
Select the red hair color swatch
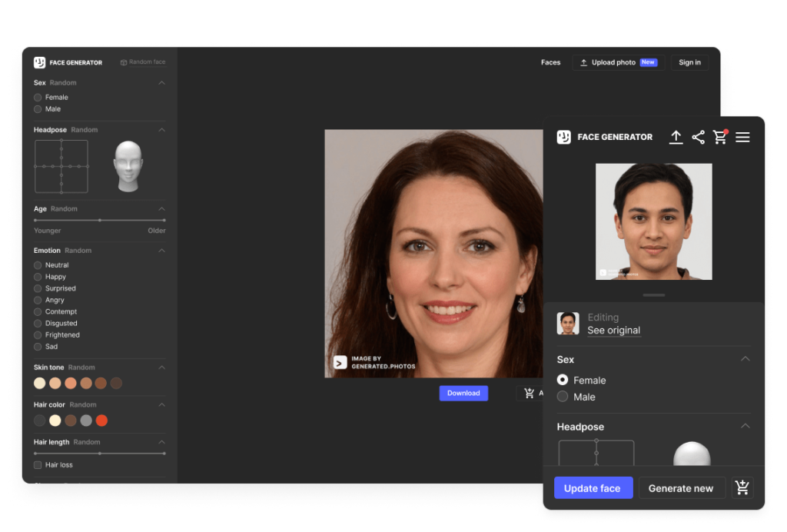(x=101, y=421)
